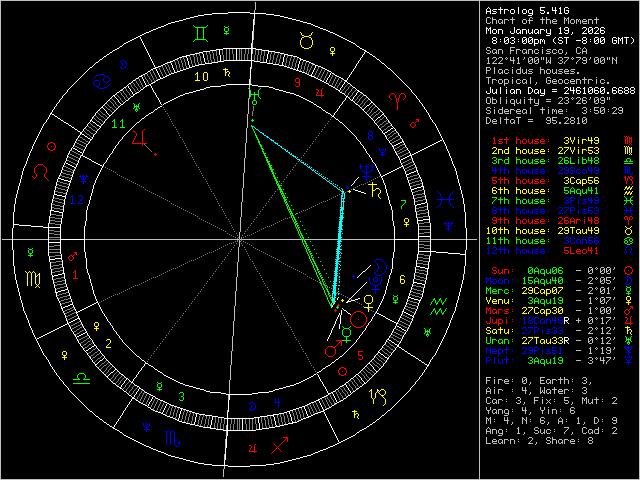The width and height of the screenshot is (640, 480).
Task: Select the large red Sun circle in chart
Action: click(x=358, y=319)
